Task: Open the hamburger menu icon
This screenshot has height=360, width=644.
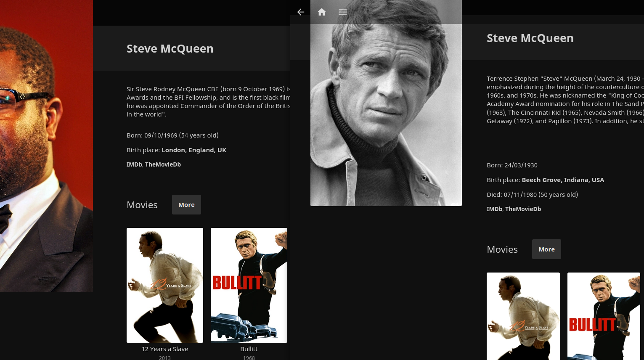Action: (x=343, y=12)
